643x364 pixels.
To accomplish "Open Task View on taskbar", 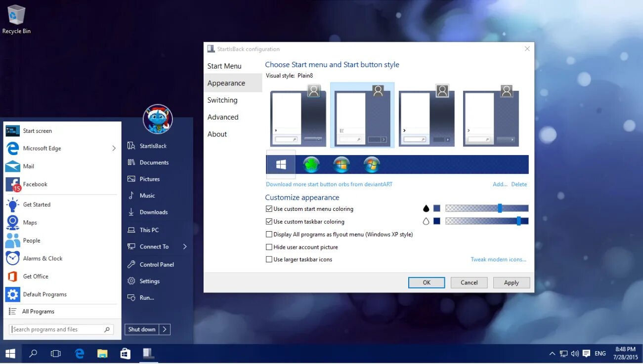I will point(56,354).
